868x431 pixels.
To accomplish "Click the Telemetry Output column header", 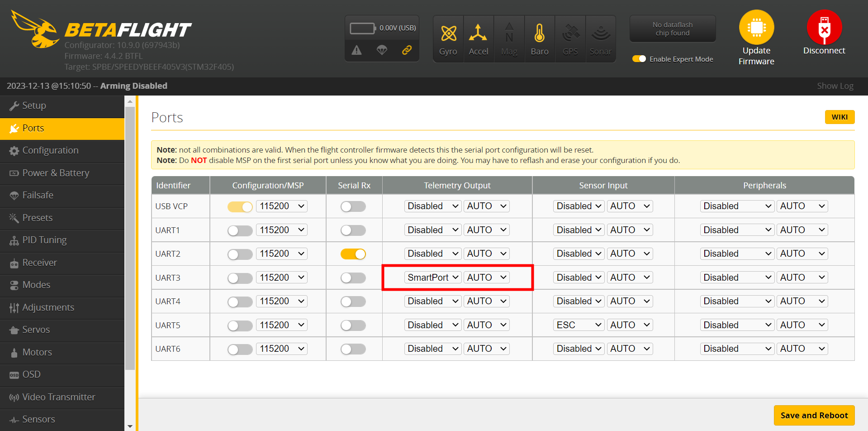I will click(457, 186).
